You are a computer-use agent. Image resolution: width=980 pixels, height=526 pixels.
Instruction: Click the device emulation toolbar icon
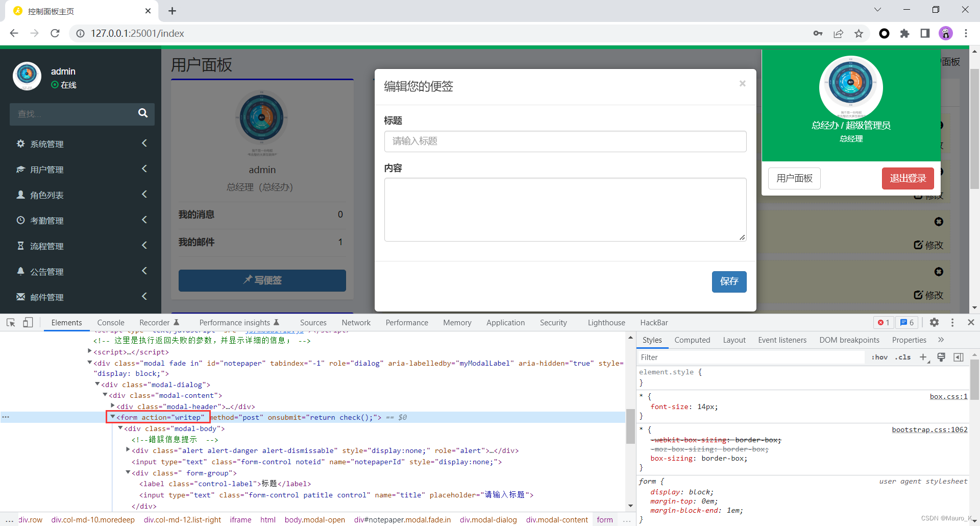click(28, 322)
